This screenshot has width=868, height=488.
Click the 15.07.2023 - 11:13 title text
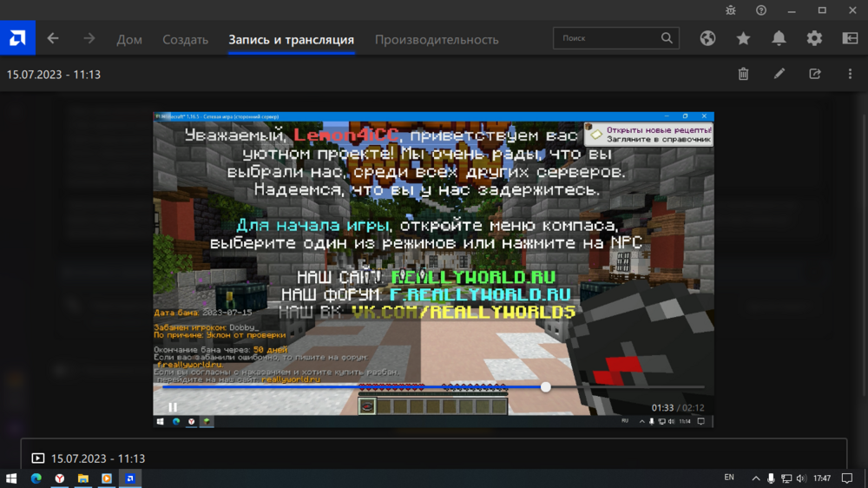(54, 74)
